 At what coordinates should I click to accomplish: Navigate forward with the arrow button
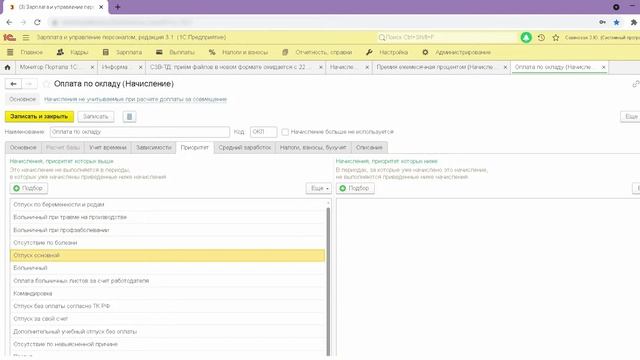[x=29, y=84]
